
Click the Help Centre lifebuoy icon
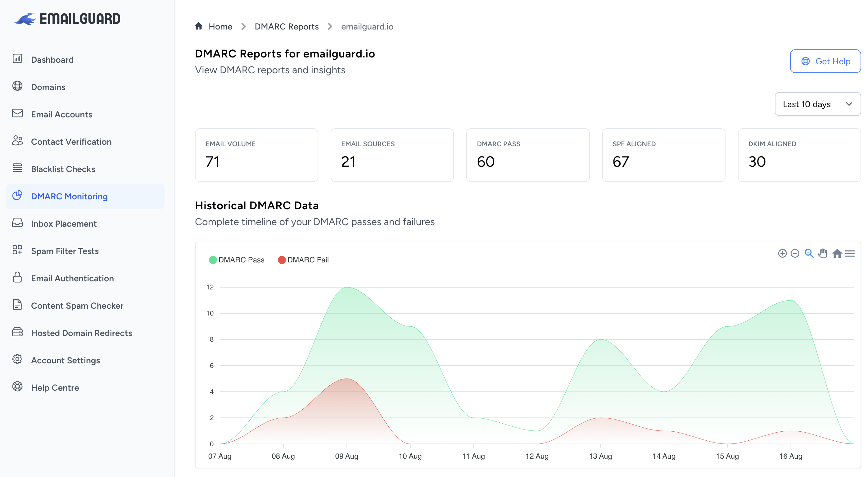click(17, 387)
